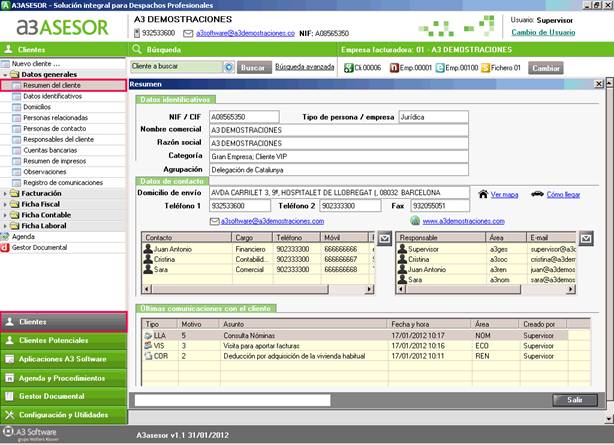Select the Consulta Nóminas communication row
This screenshot has width=614, height=445.
coord(355,336)
